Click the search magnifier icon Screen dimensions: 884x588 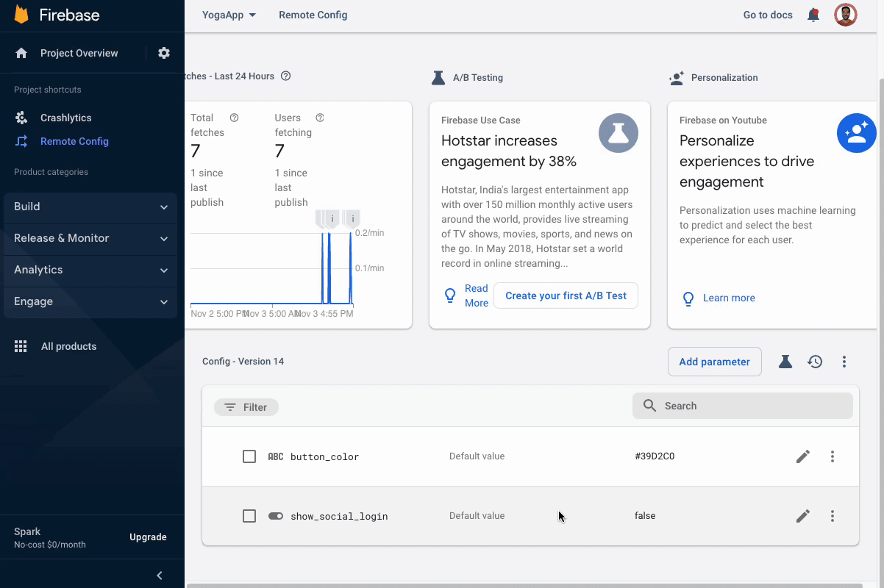point(649,406)
